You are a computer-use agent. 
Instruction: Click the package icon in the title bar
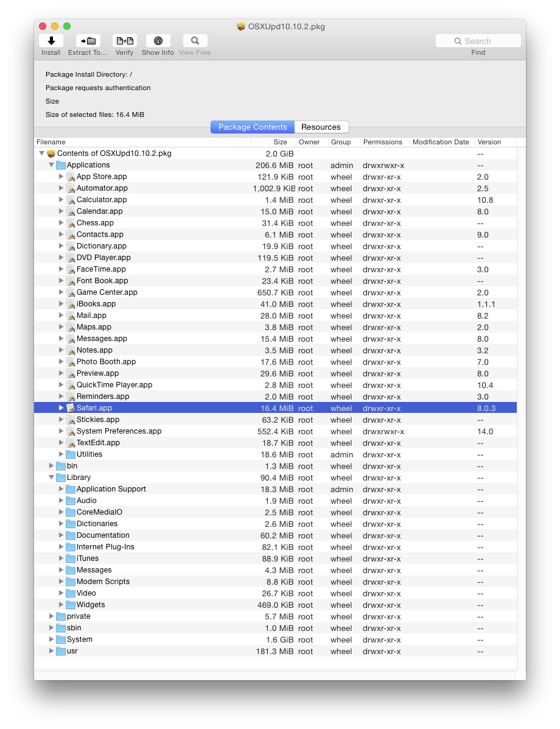coord(240,27)
